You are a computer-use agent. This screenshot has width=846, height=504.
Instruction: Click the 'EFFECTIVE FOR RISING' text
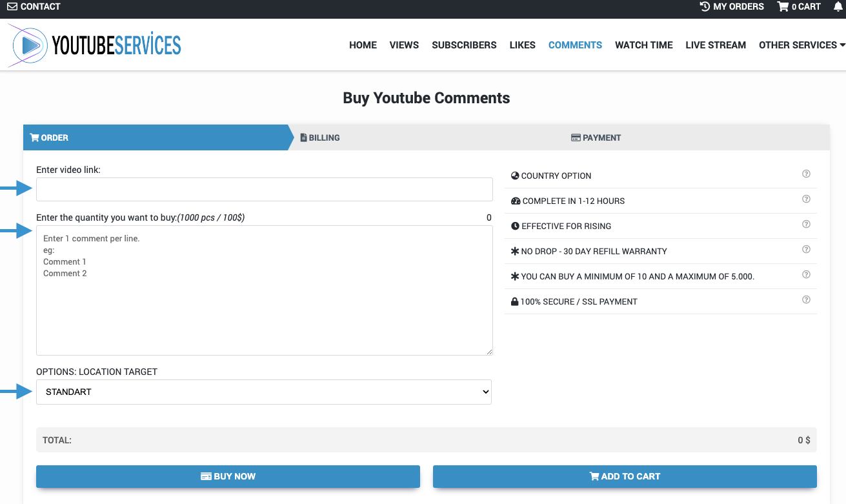[x=567, y=226]
